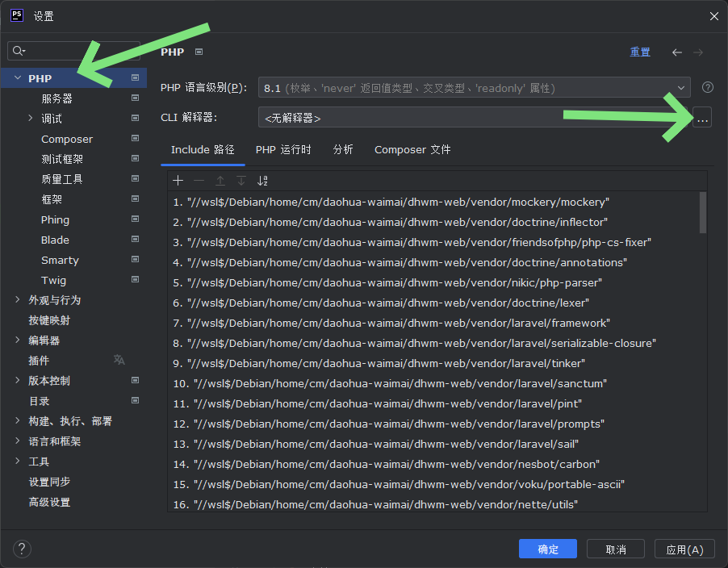The image size is (728, 568).
Task: Click the sort alphabetically icon in path toolbar
Action: click(262, 181)
